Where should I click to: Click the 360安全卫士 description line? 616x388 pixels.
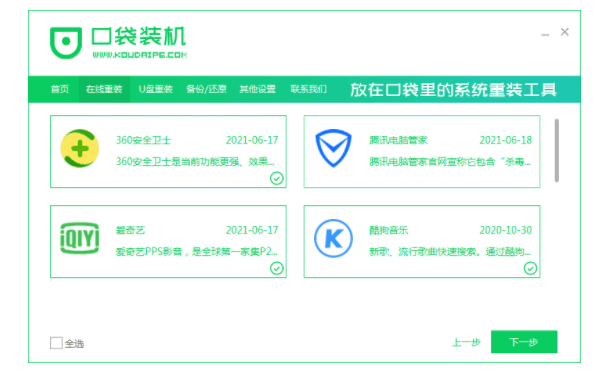pyautogui.click(x=195, y=161)
